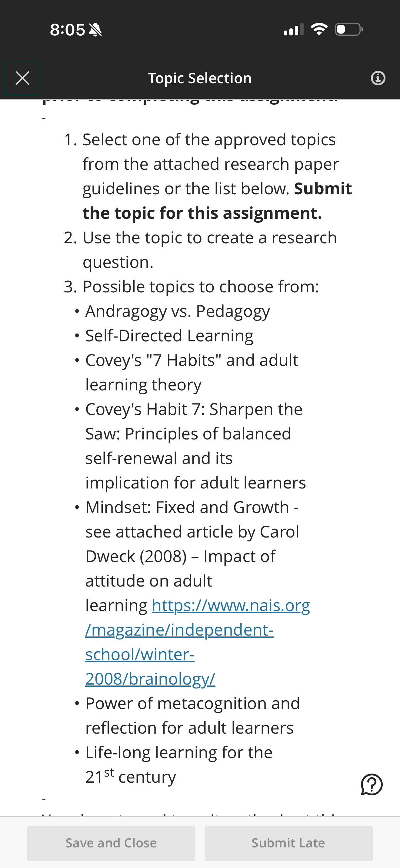This screenshot has height=868, width=400.
Task: Click Submit Late button
Action: (288, 843)
